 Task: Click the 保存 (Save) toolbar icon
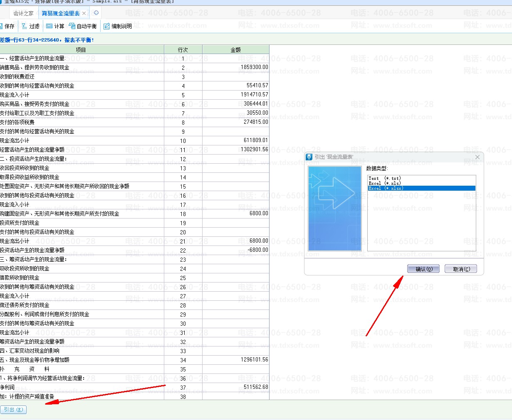coord(2,26)
